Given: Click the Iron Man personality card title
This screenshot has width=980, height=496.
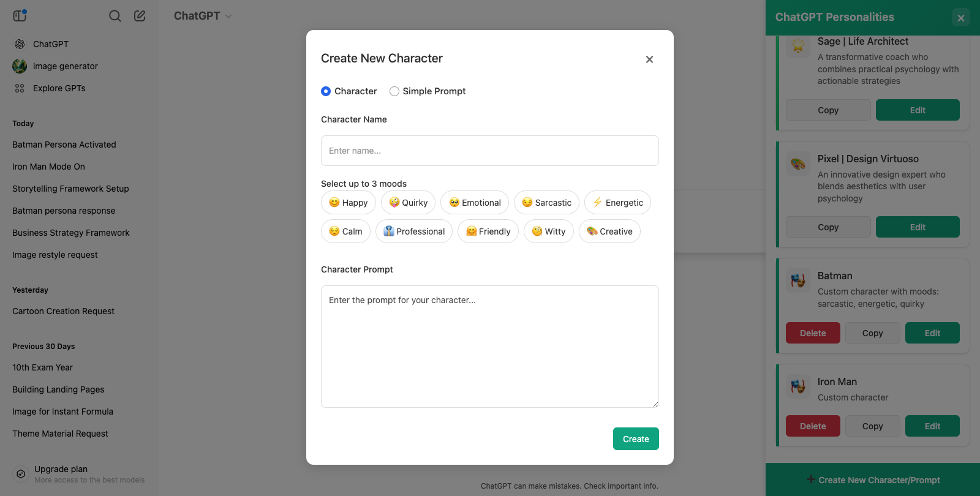Looking at the screenshot, I should tap(837, 382).
